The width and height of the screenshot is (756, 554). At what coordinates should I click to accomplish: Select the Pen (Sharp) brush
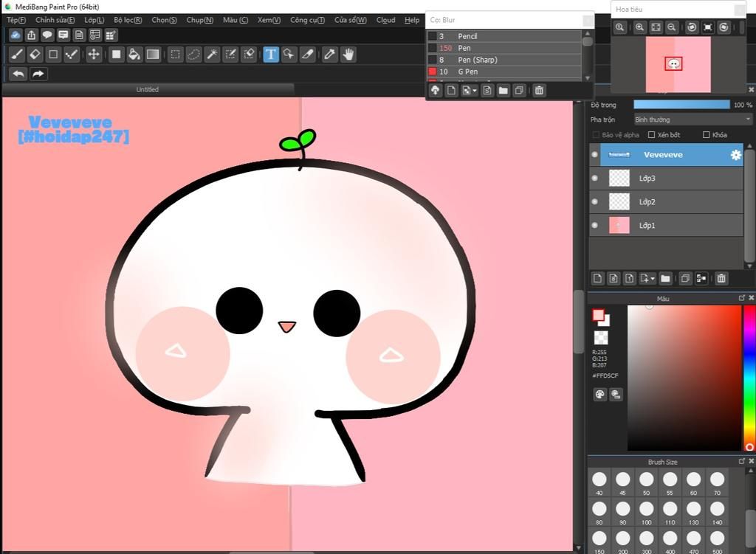504,60
